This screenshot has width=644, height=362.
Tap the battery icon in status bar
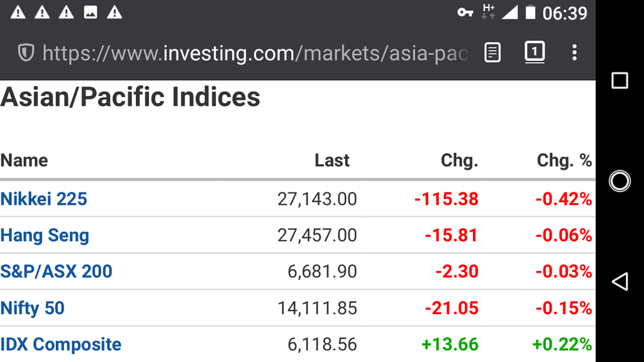coord(530,13)
